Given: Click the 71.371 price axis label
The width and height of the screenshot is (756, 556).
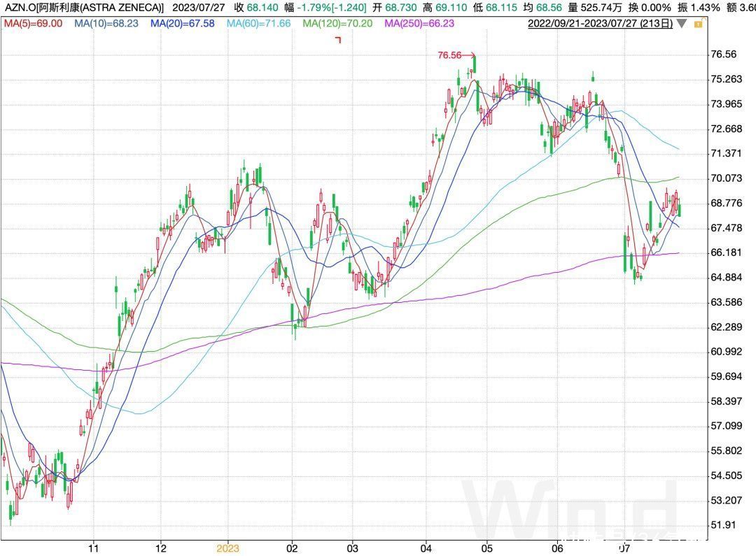Looking at the screenshot, I should coord(727,154).
